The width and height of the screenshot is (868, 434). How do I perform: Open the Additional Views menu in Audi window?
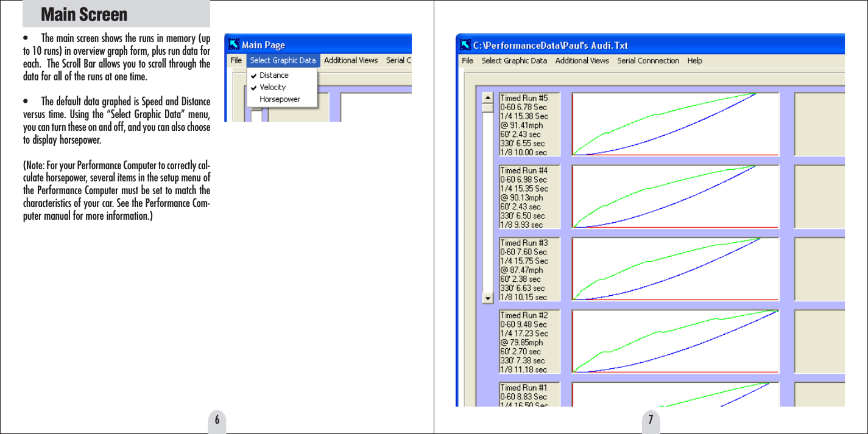[x=582, y=60]
